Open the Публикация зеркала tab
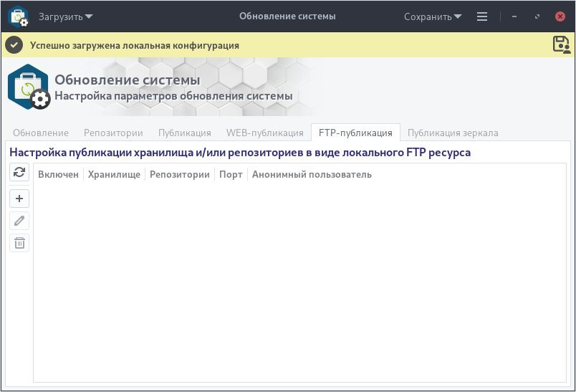Viewport: 576px width, 392px height. pos(453,133)
